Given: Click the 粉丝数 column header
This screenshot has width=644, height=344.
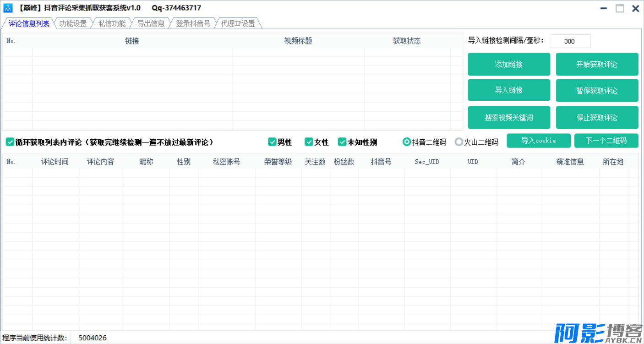Looking at the screenshot, I should point(344,162).
